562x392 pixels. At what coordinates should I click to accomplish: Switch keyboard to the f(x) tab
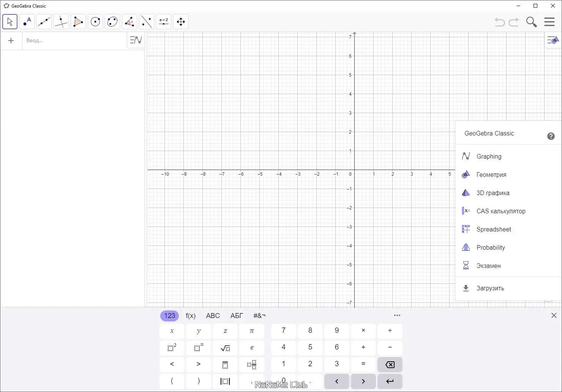click(191, 316)
